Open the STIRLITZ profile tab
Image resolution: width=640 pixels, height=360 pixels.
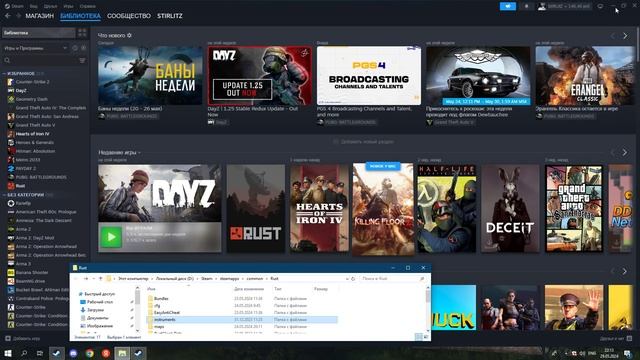tap(170, 16)
